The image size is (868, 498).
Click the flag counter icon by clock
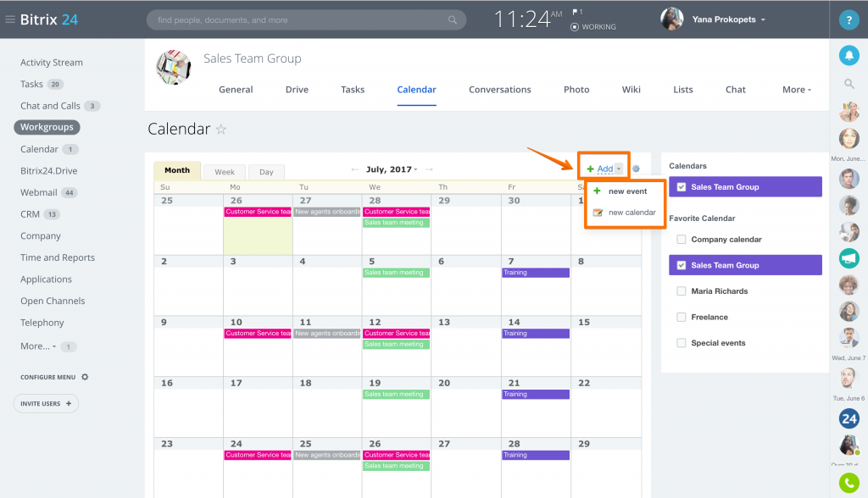pyautogui.click(x=576, y=12)
